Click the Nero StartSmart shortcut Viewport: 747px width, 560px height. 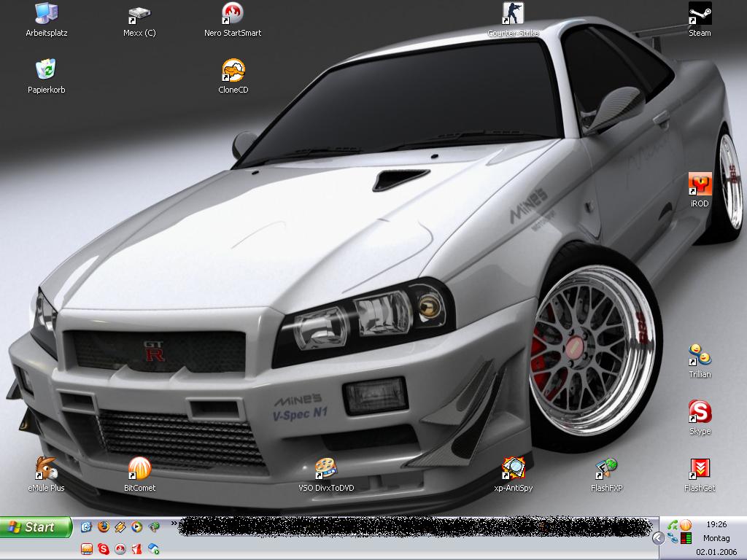[232, 13]
